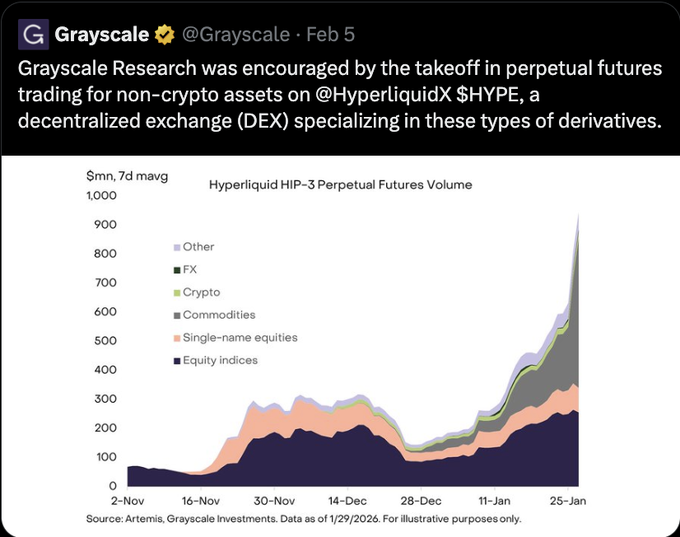Click the Feb 5 post timestamp
Screen dimensions: 680x537
[330, 36]
